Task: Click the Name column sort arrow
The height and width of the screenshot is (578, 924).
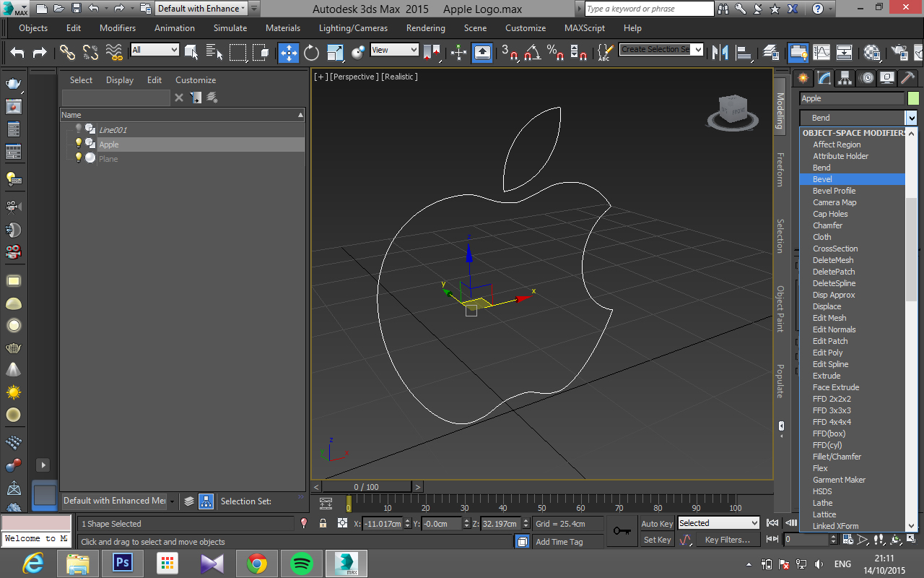Action: tap(300, 115)
